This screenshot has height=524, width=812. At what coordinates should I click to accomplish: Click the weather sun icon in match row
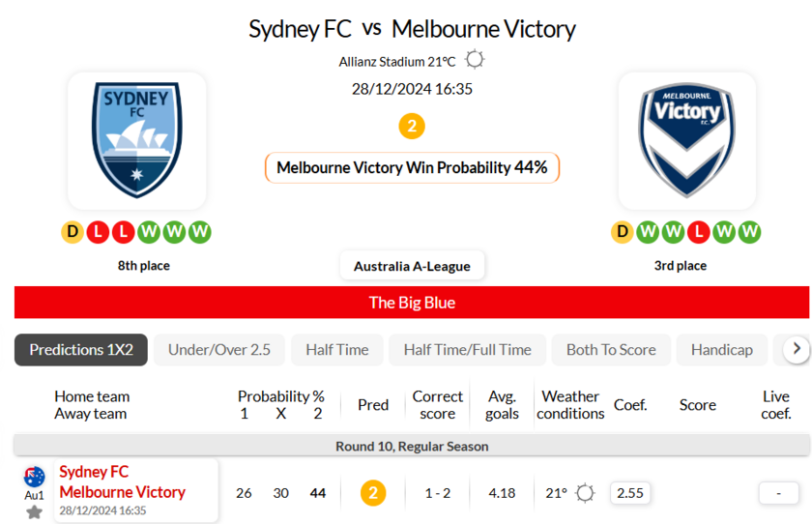[x=585, y=493]
